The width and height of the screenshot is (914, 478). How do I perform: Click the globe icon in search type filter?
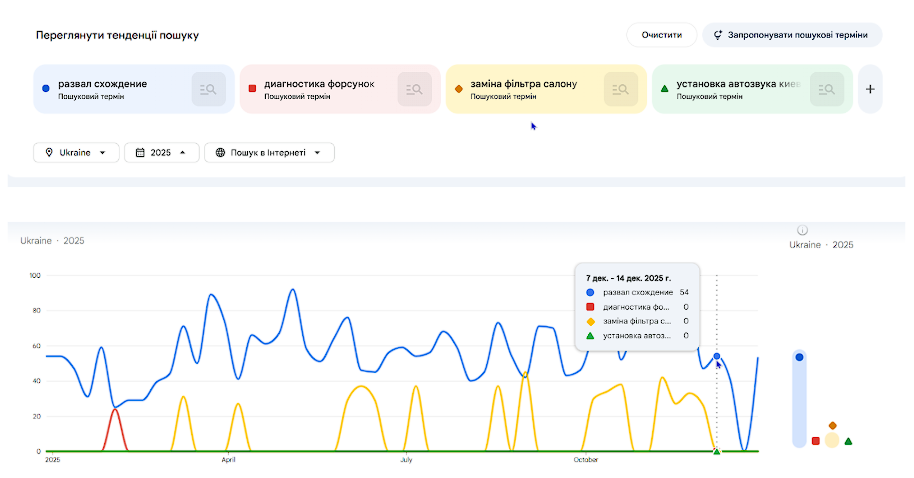pos(219,153)
